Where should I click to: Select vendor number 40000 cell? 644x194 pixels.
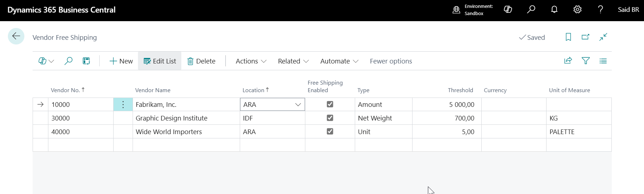[x=81, y=132]
